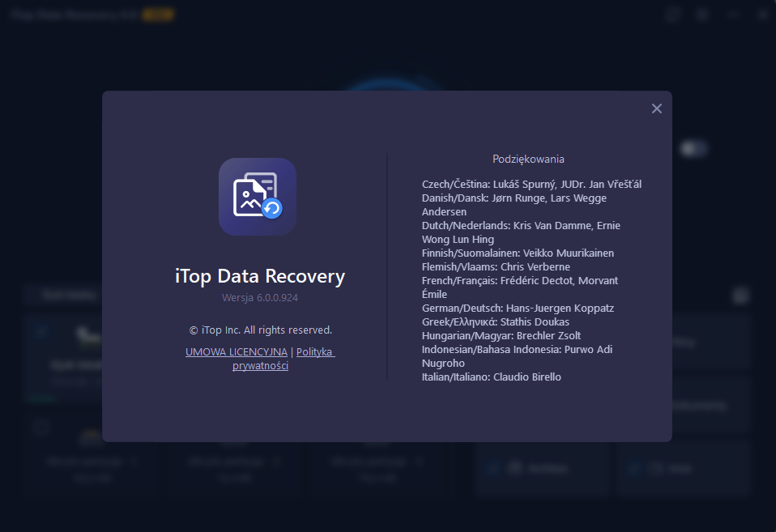
Task: Select the Indonesian/Bahasa Indonesia credits line
Action: pos(517,356)
